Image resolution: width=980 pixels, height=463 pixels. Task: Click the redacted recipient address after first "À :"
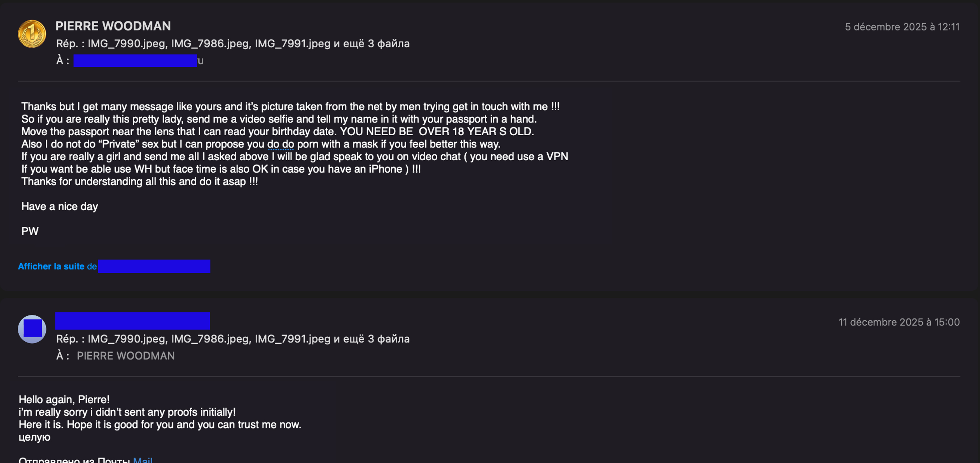pyautogui.click(x=135, y=61)
